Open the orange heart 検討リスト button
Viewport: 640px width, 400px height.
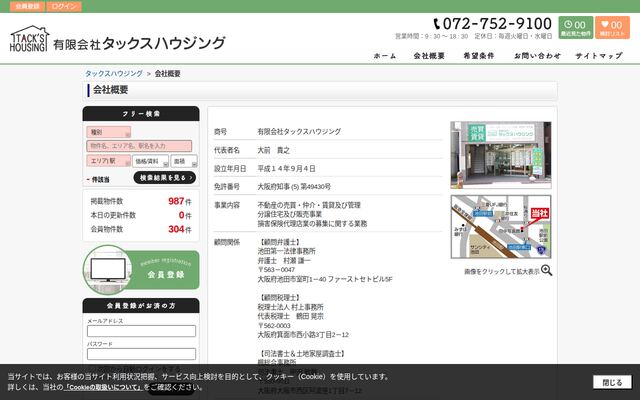click(612, 28)
